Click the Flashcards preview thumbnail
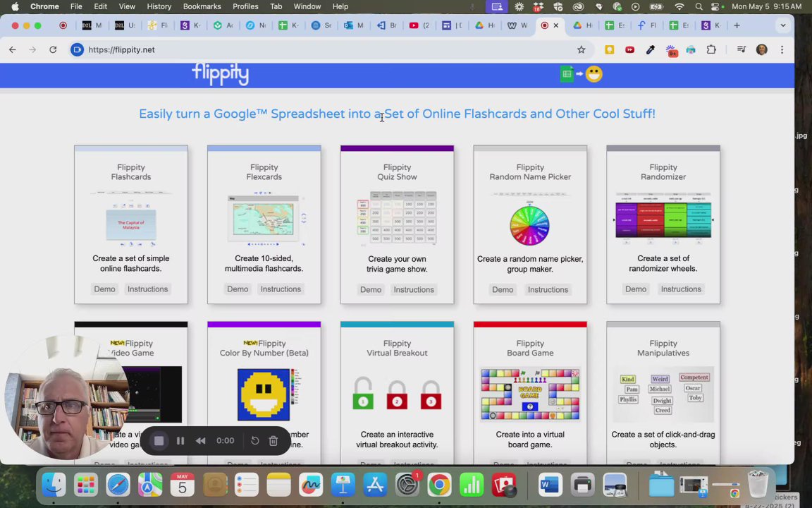This screenshot has width=812, height=508. [131, 219]
